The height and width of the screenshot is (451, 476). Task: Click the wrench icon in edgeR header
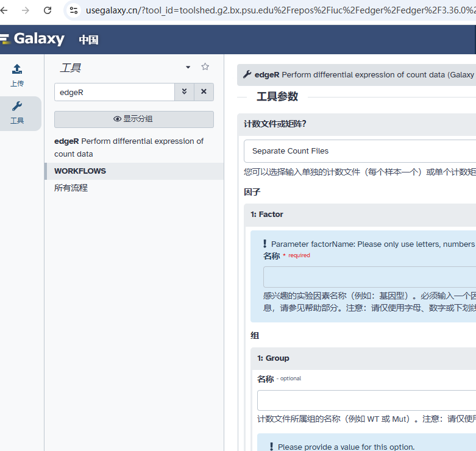pyautogui.click(x=247, y=74)
